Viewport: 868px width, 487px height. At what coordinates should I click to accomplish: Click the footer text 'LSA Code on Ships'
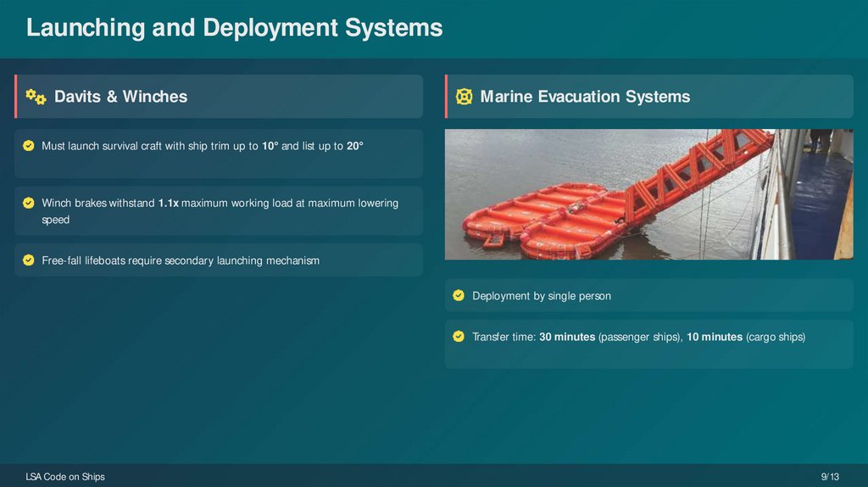[x=64, y=477]
